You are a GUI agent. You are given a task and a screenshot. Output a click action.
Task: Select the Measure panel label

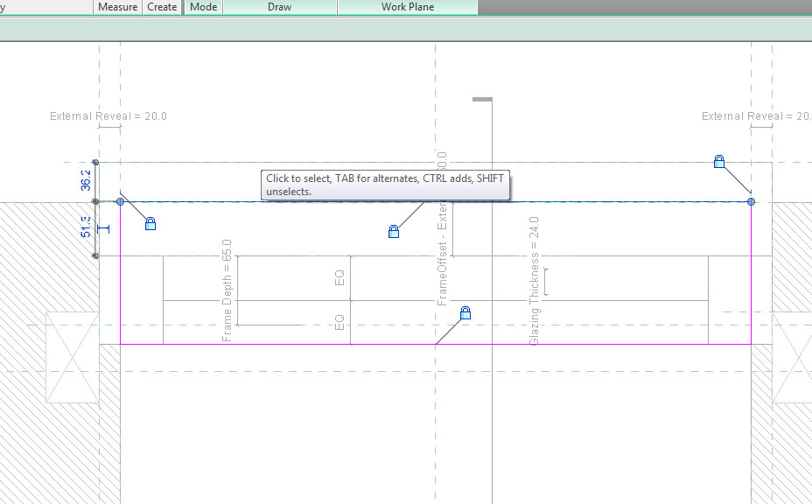pos(116,7)
